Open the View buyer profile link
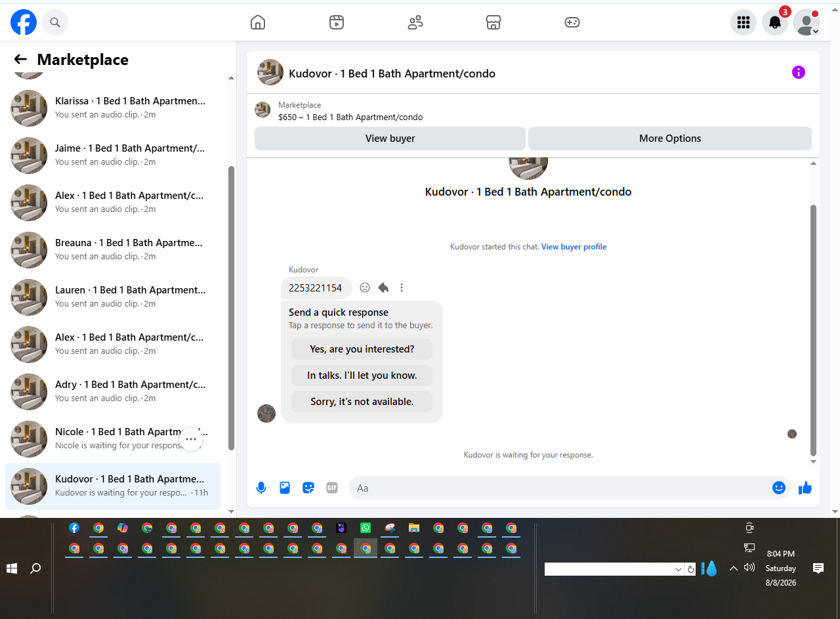840x619 pixels. pos(574,247)
